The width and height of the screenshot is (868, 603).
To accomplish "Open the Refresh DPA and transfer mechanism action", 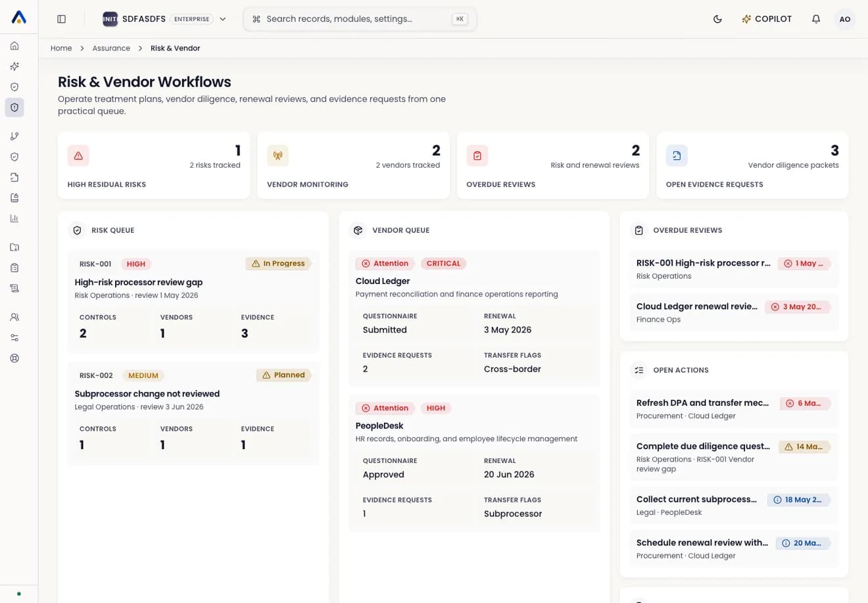I will (734, 409).
